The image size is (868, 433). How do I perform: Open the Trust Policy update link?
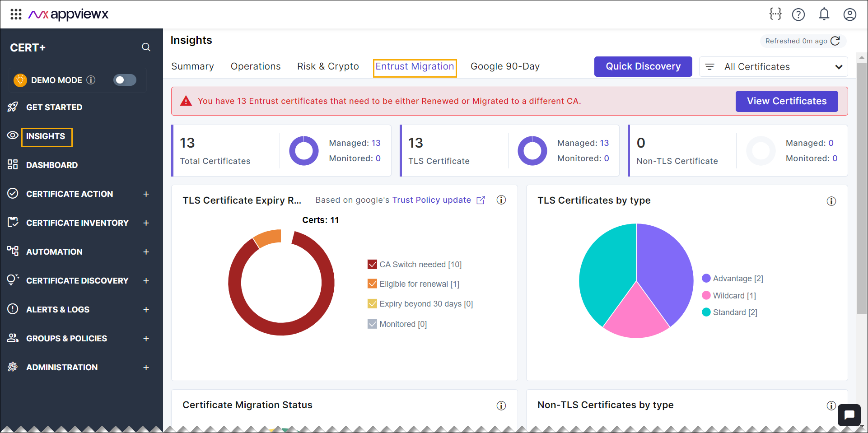tap(431, 200)
